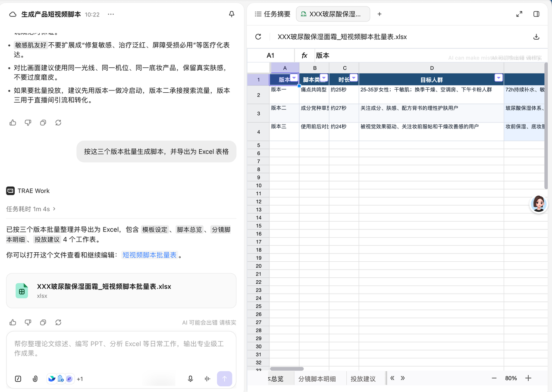The image size is (552, 392).
Task: Like the first response with thumbs up
Action: [13, 122]
